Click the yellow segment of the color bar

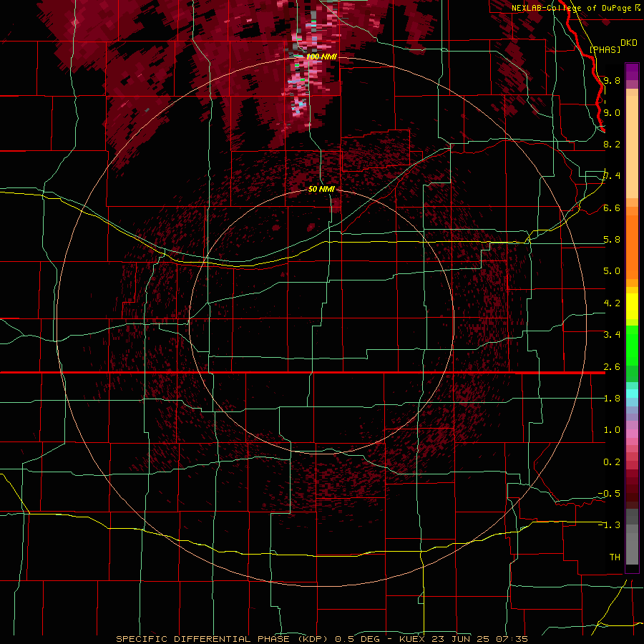[x=632, y=306]
